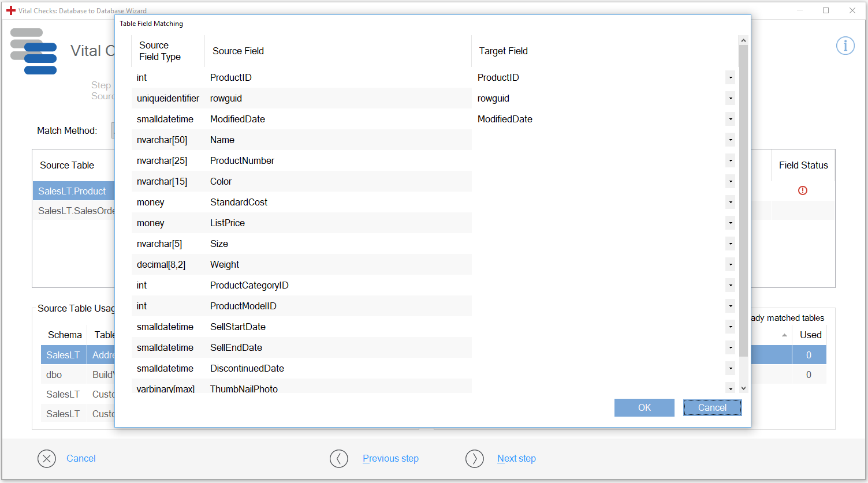Click the circled X cancel icon
Image resolution: width=868 pixels, height=483 pixels.
click(x=47, y=459)
